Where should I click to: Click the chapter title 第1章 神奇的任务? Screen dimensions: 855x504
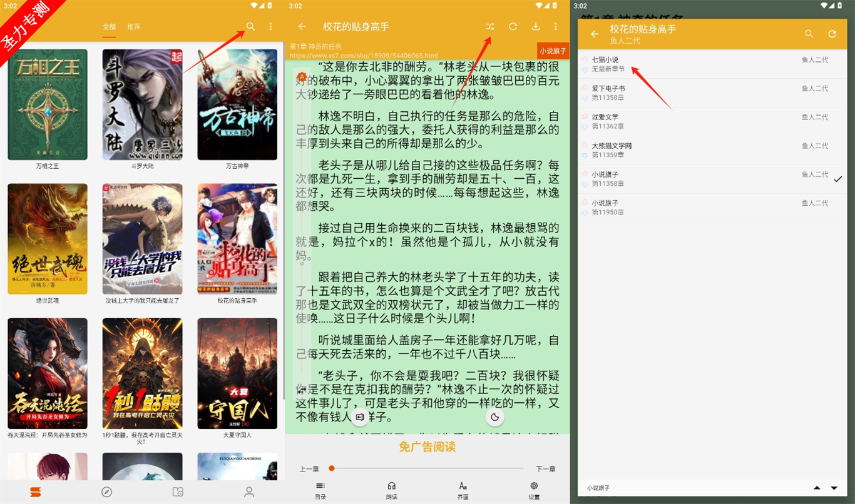coord(315,46)
